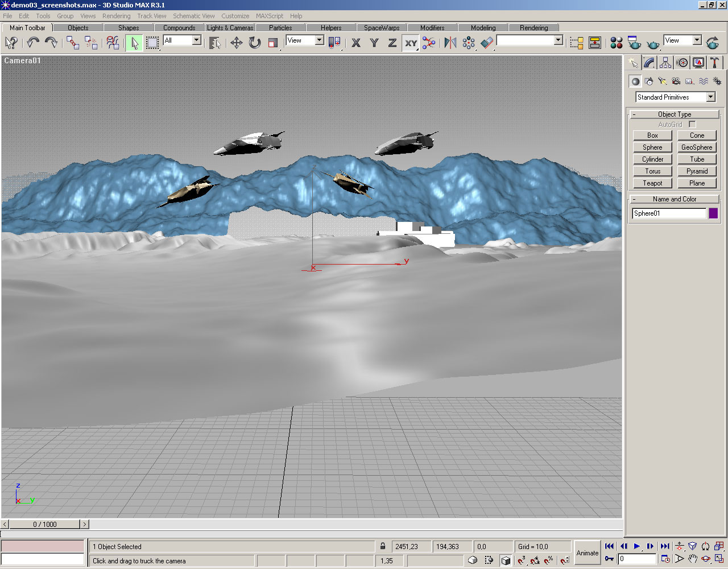Open the selection filter All dropdown
This screenshot has width=728, height=569.
(196, 40)
